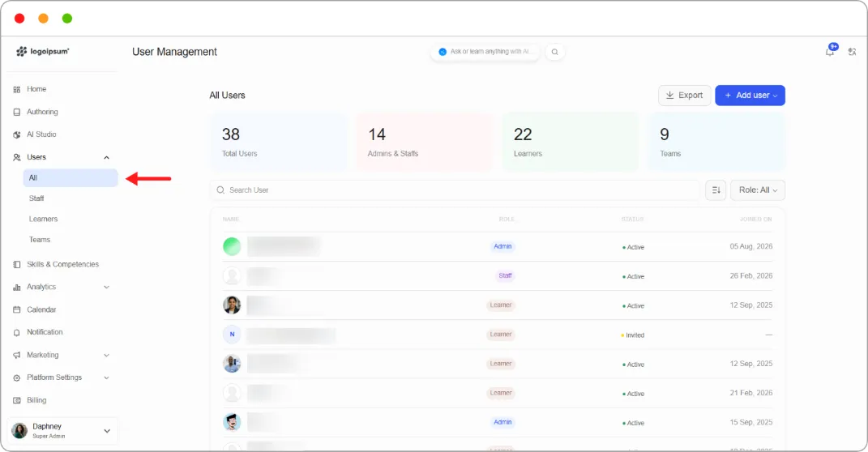868x452 pixels.
Task: Click the Admin badge dated 05 Aug, 2026
Action: click(x=502, y=247)
